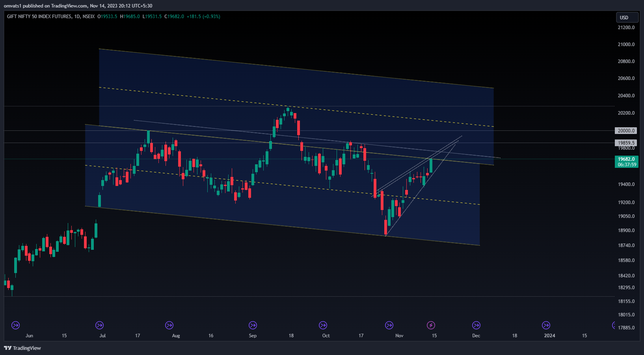Open the lightning-bolt event marker in November
This screenshot has width=644, height=355.
431,325
